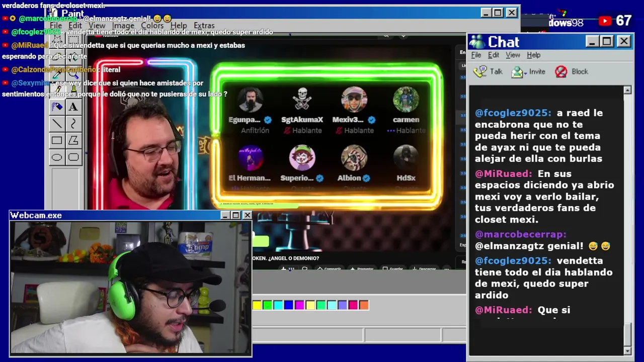Viewport: 644px width, 362px height.
Task: Open the Image menu in Paint
Action: (123, 25)
